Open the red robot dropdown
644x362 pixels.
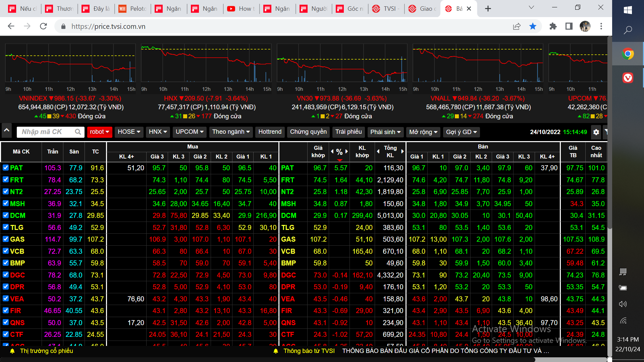click(x=99, y=132)
